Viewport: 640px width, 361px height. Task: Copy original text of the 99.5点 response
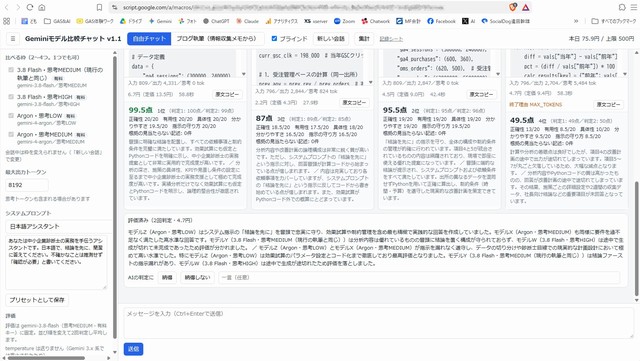pos(227,94)
